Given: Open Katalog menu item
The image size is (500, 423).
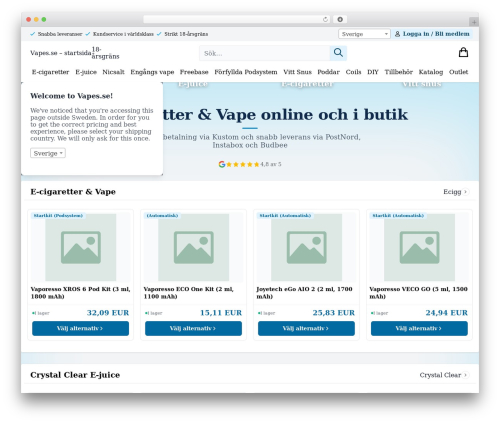Looking at the screenshot, I should point(431,72).
